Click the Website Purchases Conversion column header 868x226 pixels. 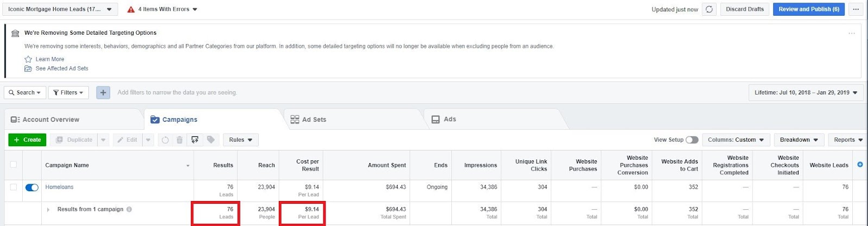point(627,165)
